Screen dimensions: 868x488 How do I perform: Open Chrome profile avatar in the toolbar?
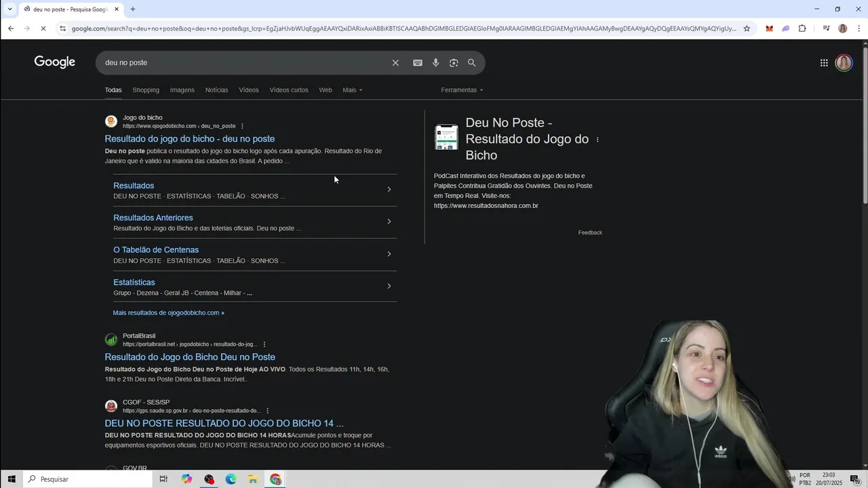coord(842,28)
